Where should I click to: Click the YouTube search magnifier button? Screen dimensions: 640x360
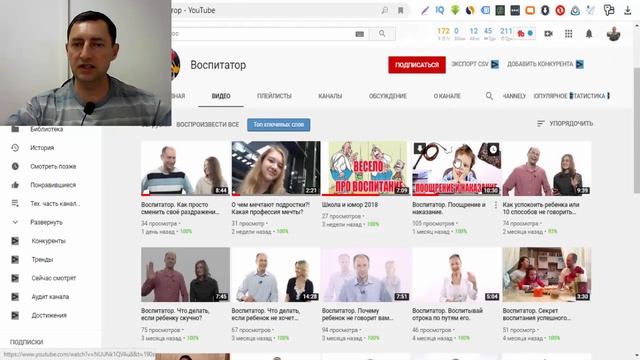pos(382,33)
